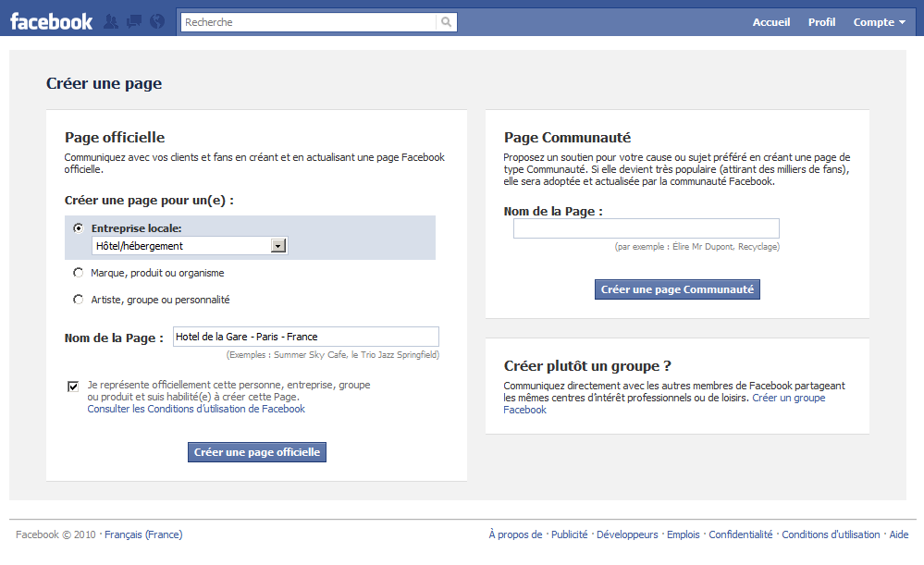The height and width of the screenshot is (565, 924).
Task: Open À propos de footer link
Action: (x=515, y=534)
